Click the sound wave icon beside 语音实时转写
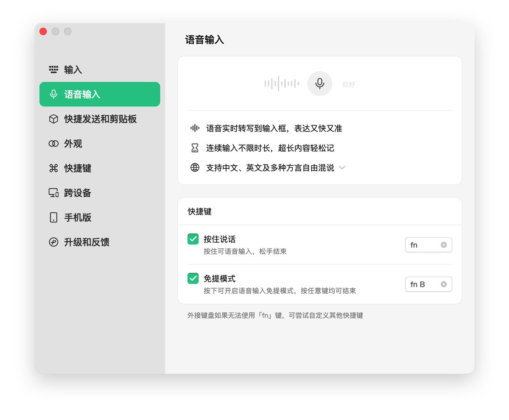This screenshot has width=509, height=420. (x=195, y=128)
